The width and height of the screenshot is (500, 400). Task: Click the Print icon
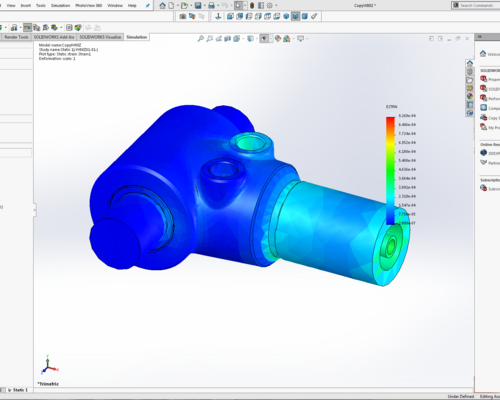(x=211, y=5)
